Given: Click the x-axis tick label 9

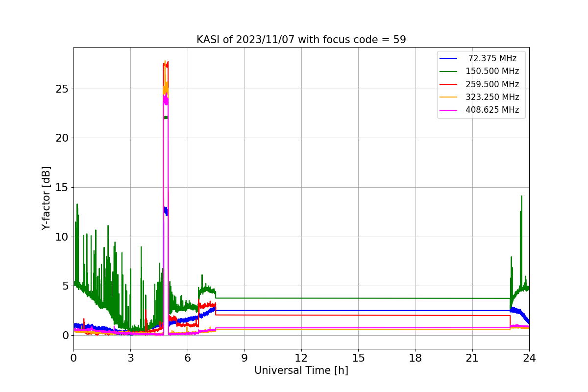Looking at the screenshot, I should click(245, 358).
